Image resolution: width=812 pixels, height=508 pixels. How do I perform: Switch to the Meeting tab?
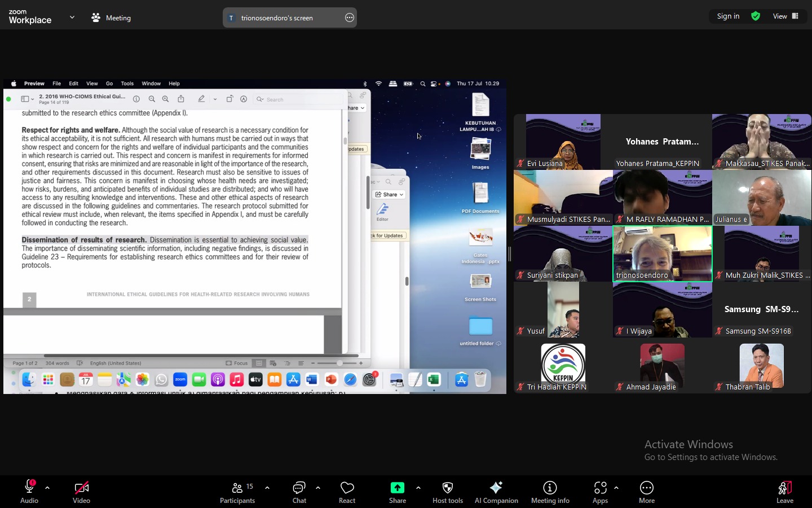111,18
